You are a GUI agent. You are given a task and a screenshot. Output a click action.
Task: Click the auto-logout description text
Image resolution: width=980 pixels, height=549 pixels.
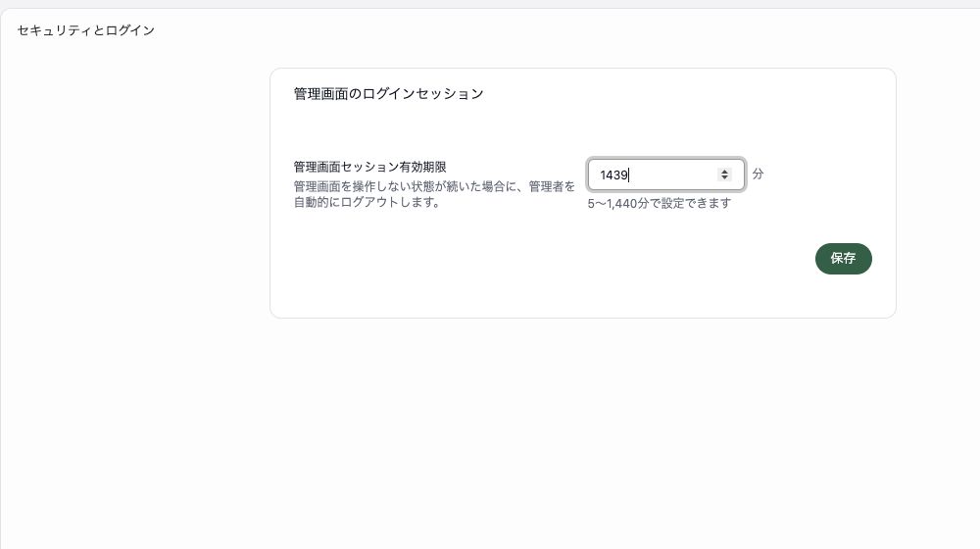click(434, 194)
